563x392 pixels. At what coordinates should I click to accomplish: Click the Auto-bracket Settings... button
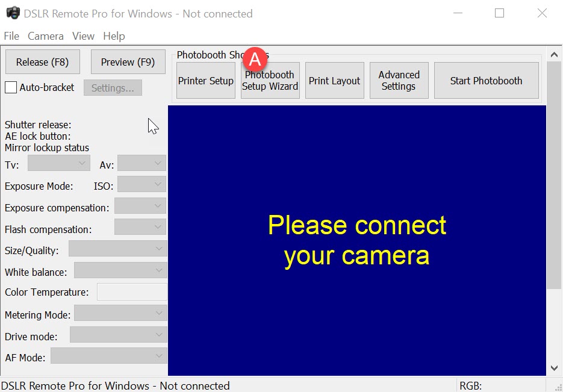(x=113, y=88)
